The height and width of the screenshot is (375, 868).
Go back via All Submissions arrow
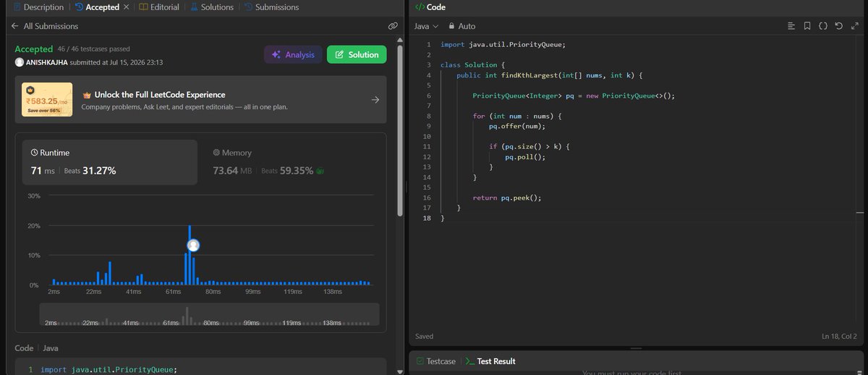14,26
